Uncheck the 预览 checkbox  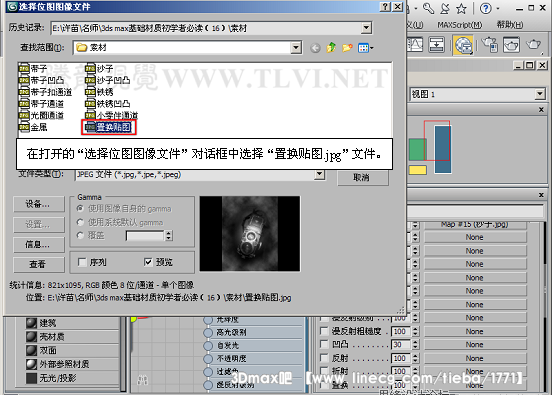pos(148,262)
